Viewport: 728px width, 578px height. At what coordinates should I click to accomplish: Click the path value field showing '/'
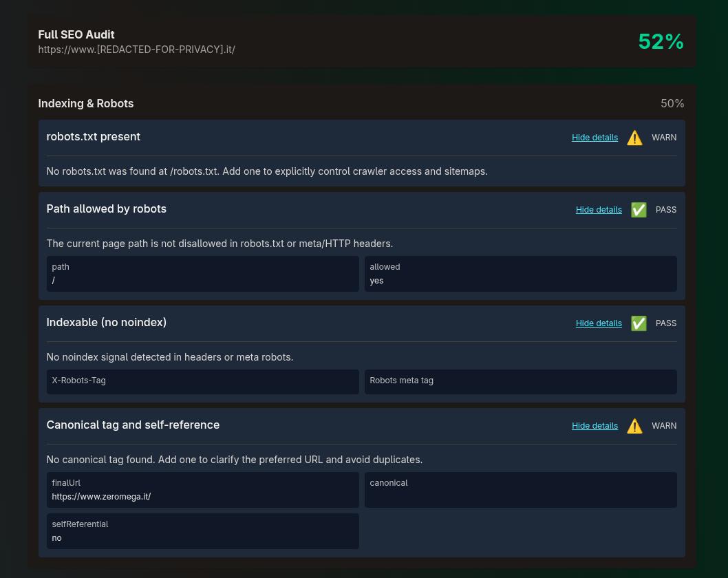(203, 274)
